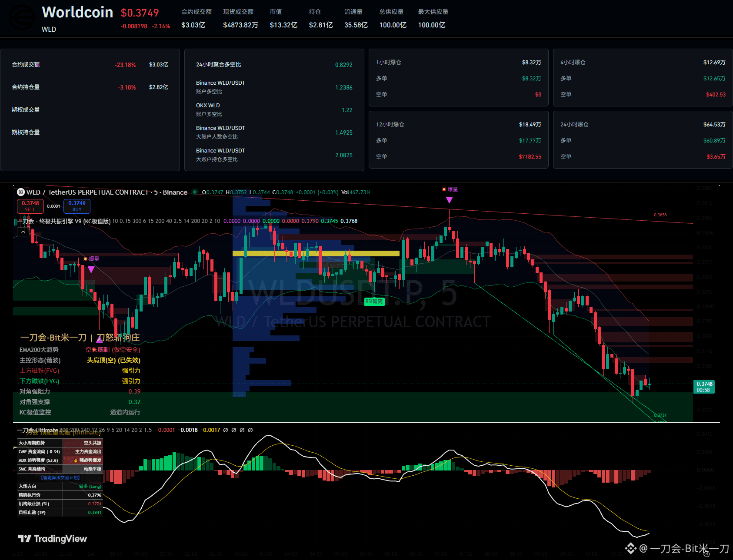Click the current price label 0.3748 on price scale
The image size is (733, 560).
coord(704,387)
